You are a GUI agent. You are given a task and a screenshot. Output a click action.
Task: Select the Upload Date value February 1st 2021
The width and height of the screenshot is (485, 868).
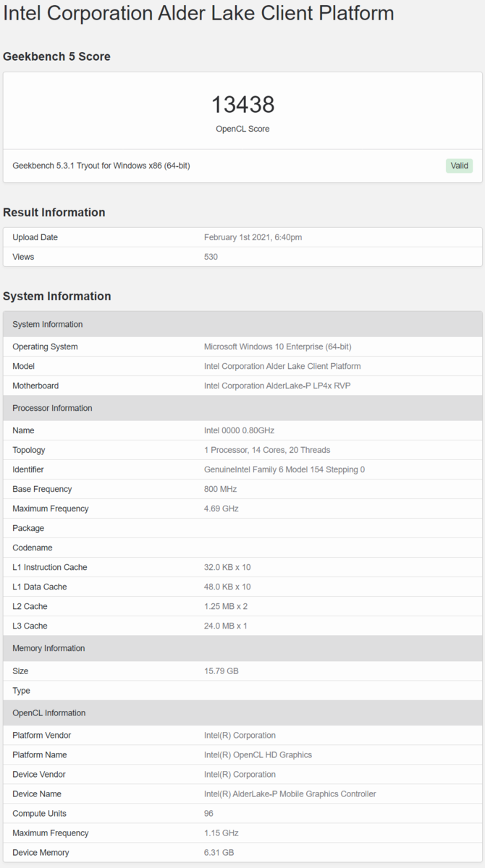(253, 237)
